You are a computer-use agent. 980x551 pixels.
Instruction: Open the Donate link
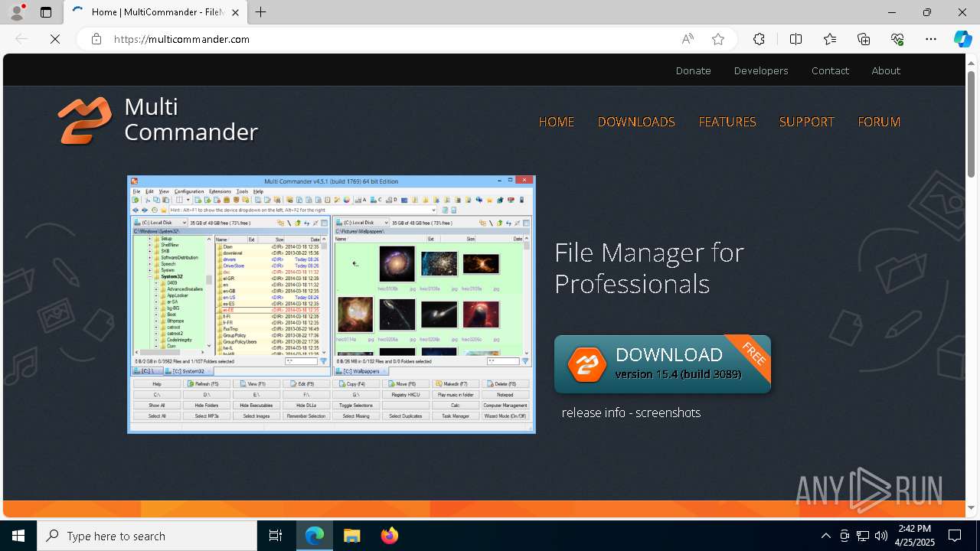point(694,70)
